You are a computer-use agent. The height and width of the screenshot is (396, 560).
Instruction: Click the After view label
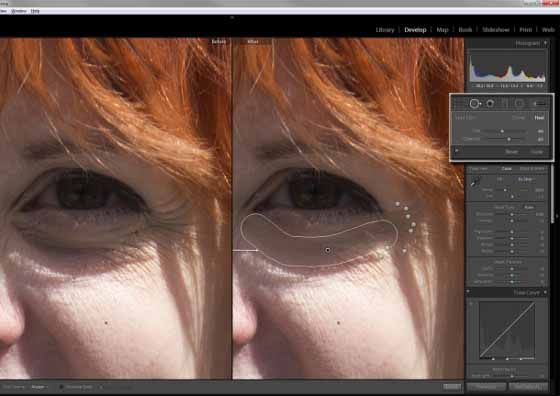coord(252,41)
